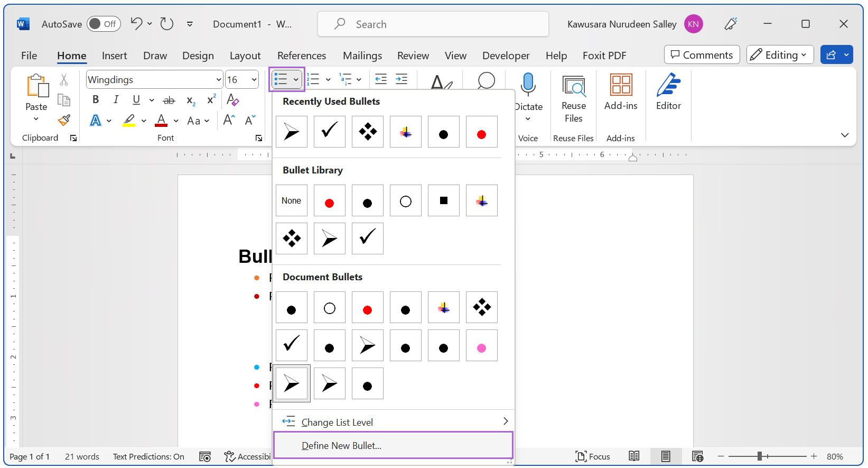Open the font size 16 dropdown
The image size is (868, 468).
pyautogui.click(x=254, y=80)
